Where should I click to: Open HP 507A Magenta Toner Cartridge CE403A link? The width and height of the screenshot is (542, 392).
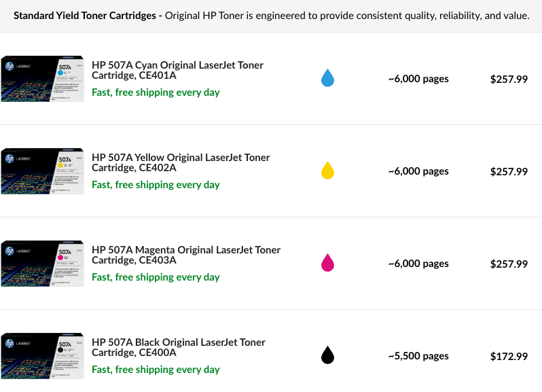click(186, 255)
